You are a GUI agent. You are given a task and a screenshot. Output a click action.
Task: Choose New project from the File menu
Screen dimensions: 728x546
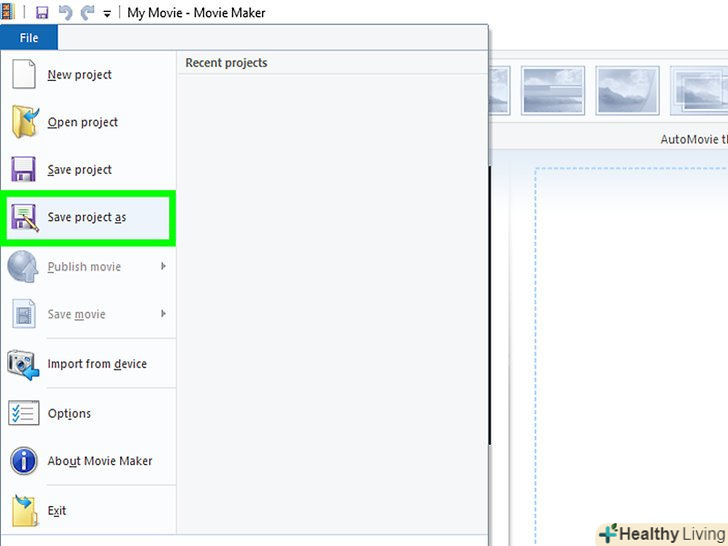point(79,74)
